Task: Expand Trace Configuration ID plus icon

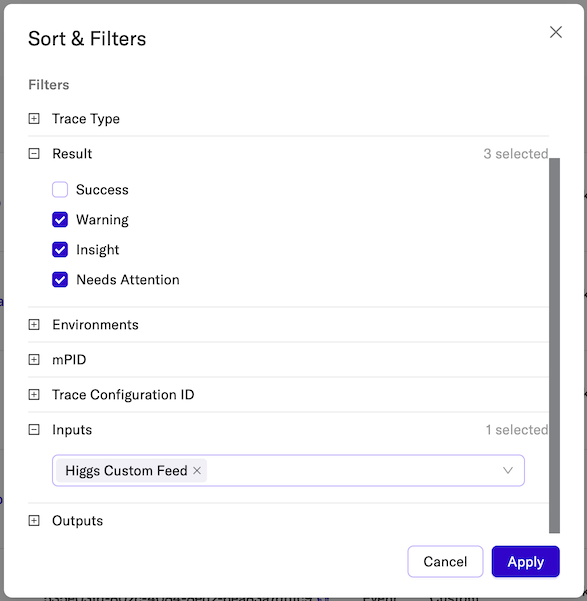Action: pos(34,394)
